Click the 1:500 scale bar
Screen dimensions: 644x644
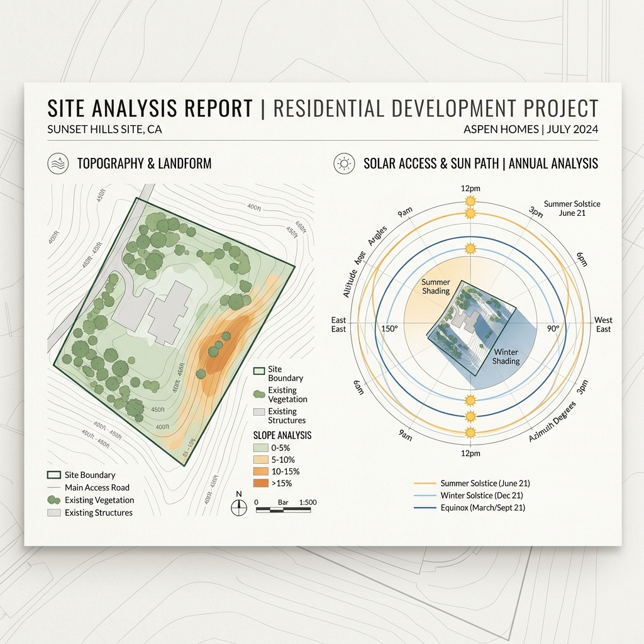pos(283,510)
